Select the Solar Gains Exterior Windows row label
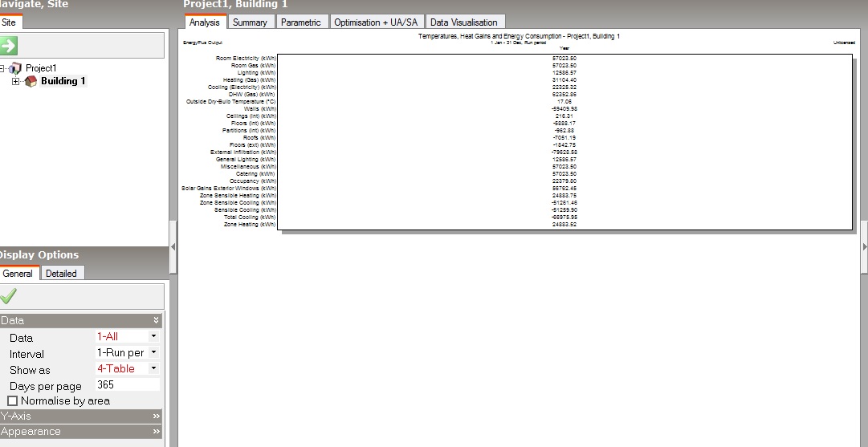This screenshot has width=868, height=447. tap(229, 188)
